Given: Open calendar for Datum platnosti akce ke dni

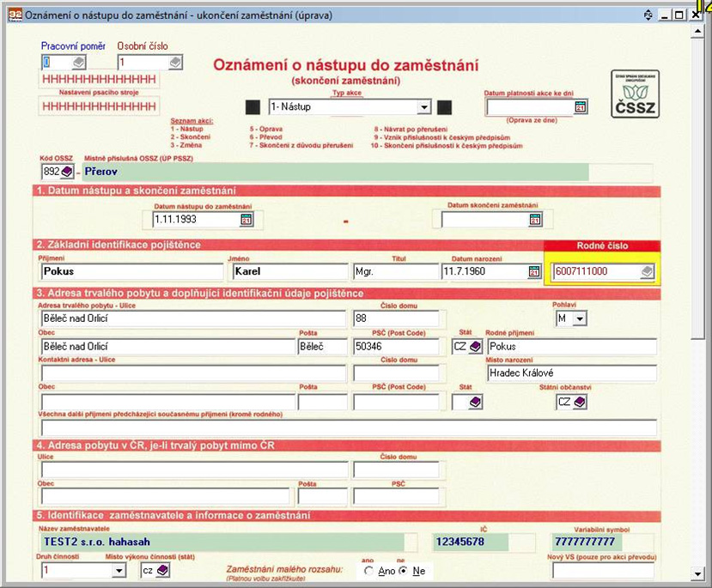Looking at the screenshot, I should (581, 107).
